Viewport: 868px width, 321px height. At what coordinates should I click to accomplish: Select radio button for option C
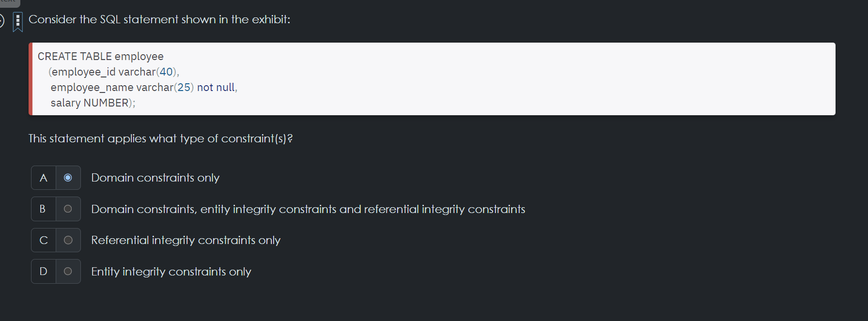68,240
